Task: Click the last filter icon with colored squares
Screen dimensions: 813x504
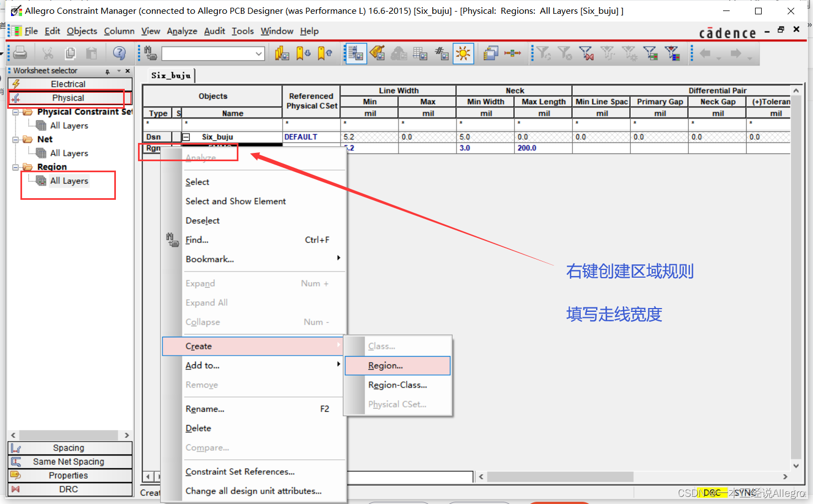Action: (672, 53)
